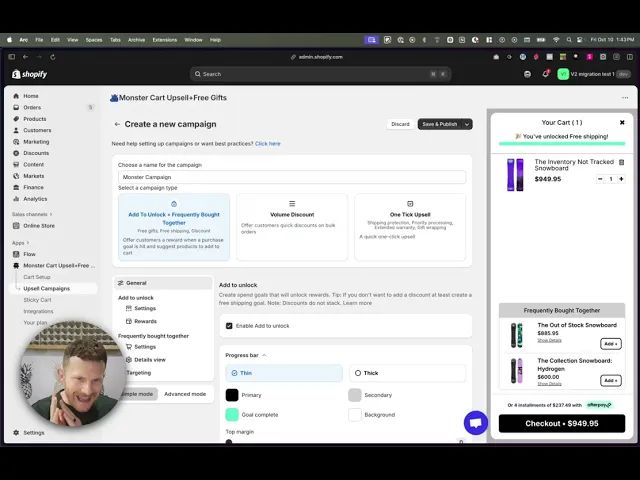Select the Thin progress bar option
Image resolution: width=640 pixels, height=480 pixels.
(x=284, y=373)
